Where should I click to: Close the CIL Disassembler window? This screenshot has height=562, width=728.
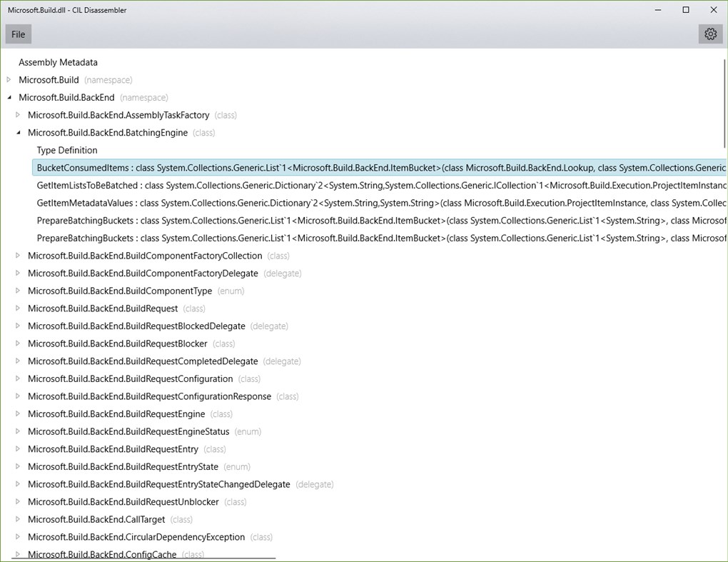(x=714, y=10)
